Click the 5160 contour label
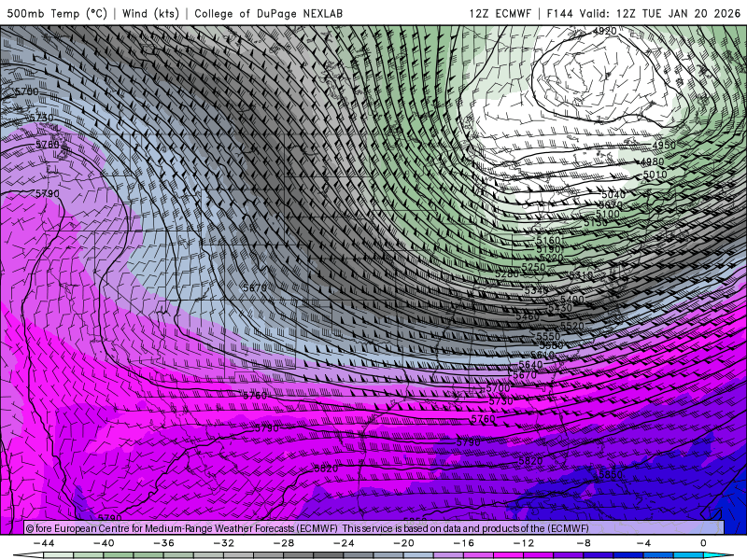The image size is (747, 560). click(x=548, y=240)
